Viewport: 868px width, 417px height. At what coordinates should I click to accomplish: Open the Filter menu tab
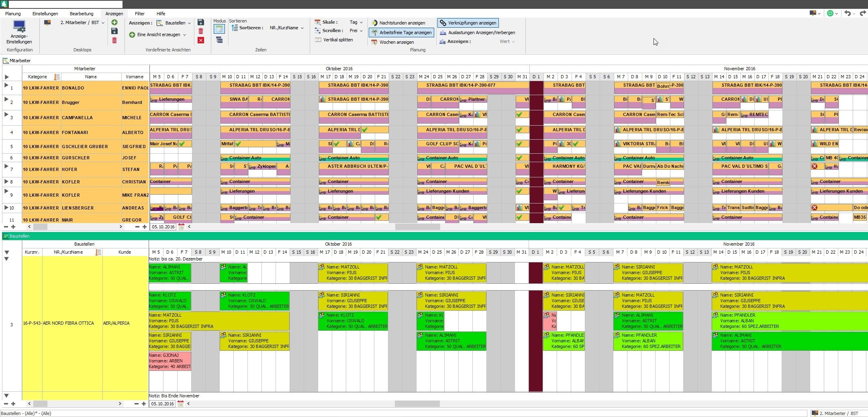coord(140,14)
